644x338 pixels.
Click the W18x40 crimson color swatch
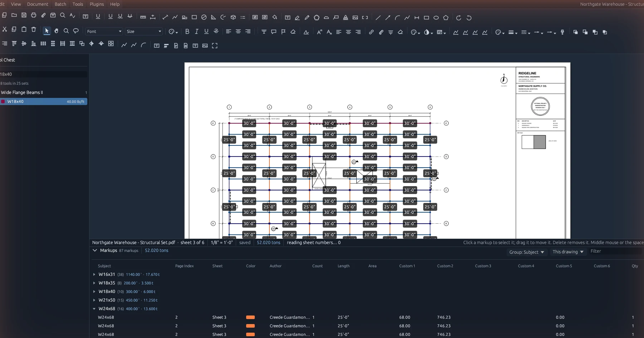3,101
